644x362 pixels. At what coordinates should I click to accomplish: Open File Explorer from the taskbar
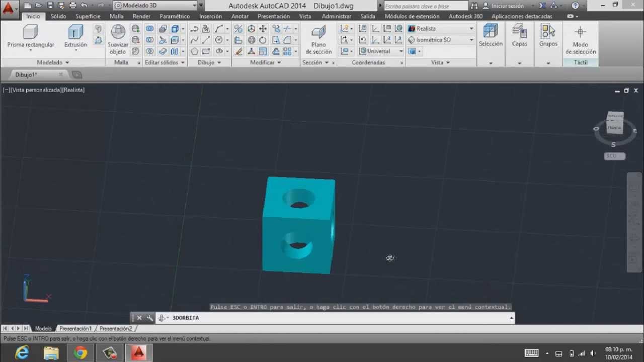51,353
